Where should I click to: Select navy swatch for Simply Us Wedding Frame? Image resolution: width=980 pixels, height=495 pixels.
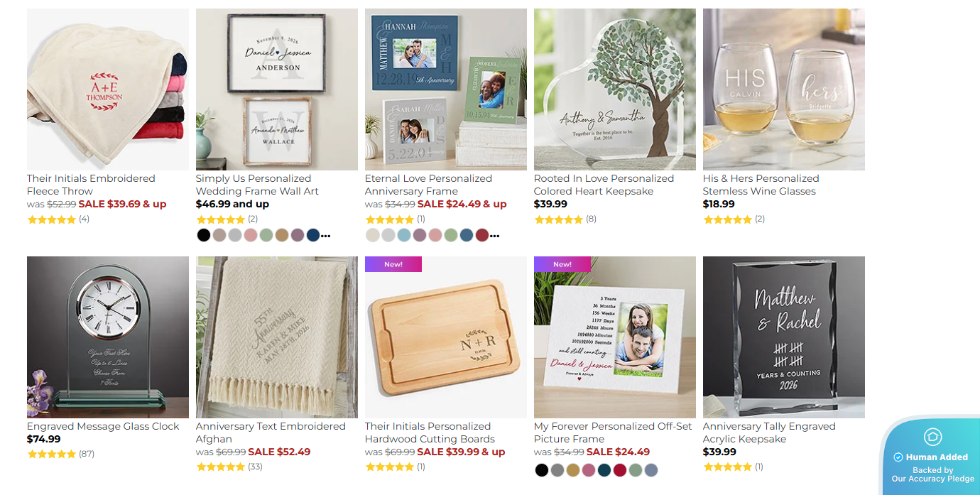[x=313, y=235]
